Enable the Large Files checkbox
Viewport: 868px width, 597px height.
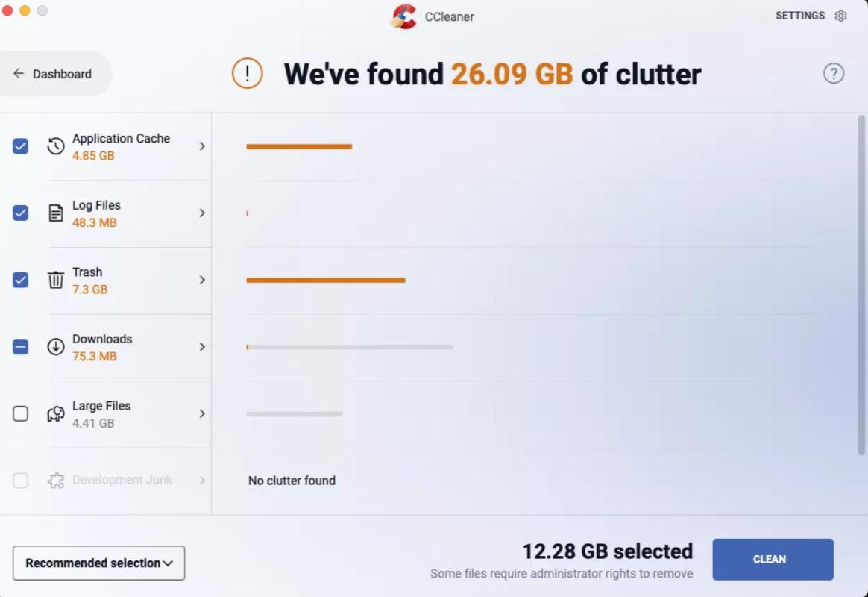20,413
